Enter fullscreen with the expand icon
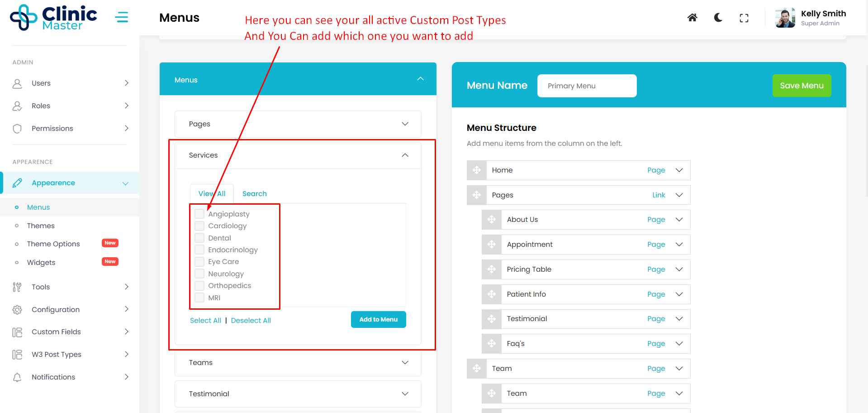This screenshot has width=868, height=413. coord(744,18)
